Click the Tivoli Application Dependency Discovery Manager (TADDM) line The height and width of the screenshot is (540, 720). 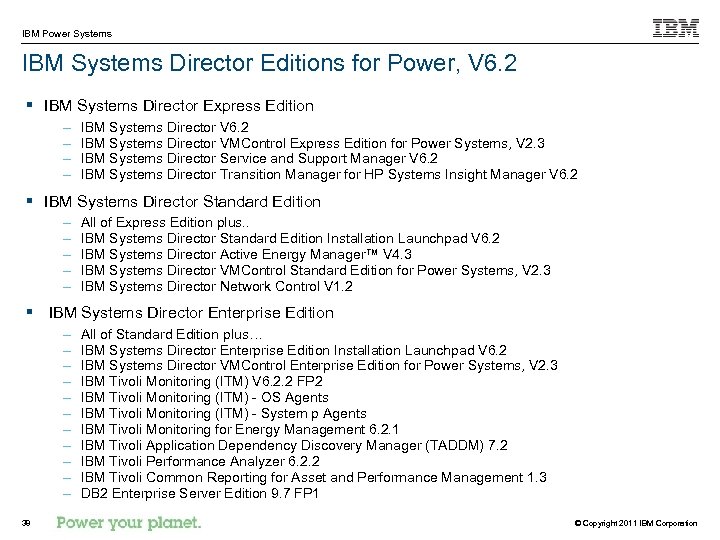pyautogui.click(x=294, y=446)
